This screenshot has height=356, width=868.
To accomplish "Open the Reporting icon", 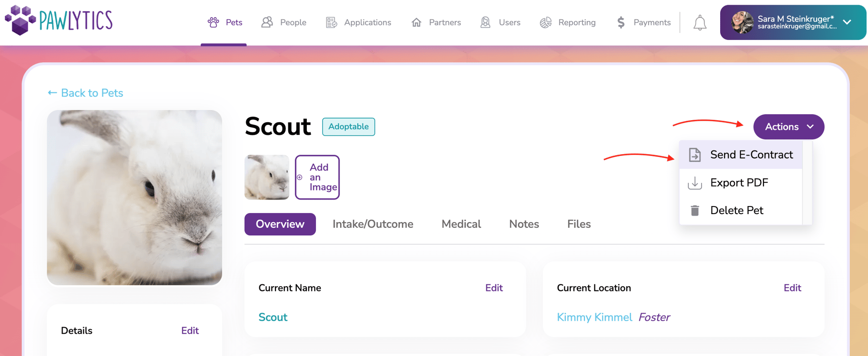I will point(546,22).
